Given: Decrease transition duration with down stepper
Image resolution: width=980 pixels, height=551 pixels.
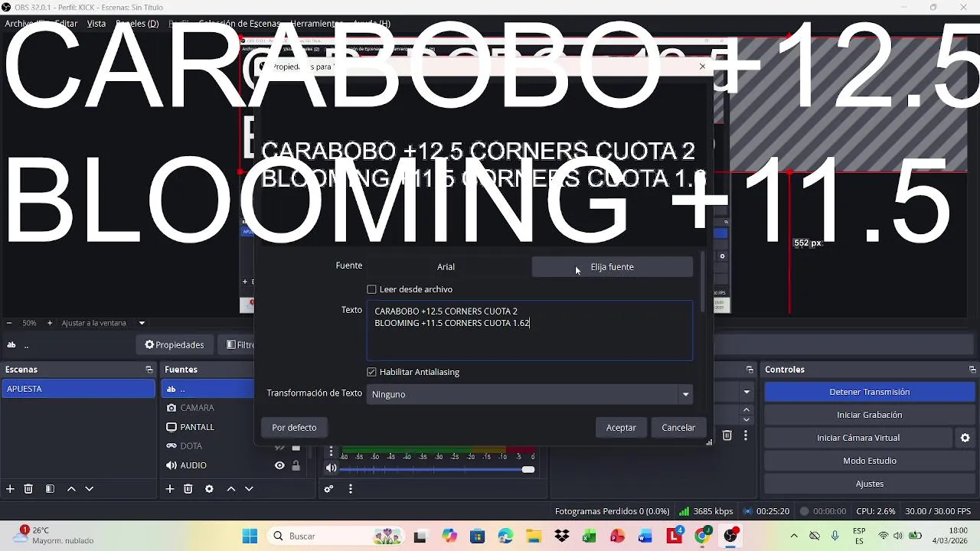Looking at the screenshot, I should (746, 419).
